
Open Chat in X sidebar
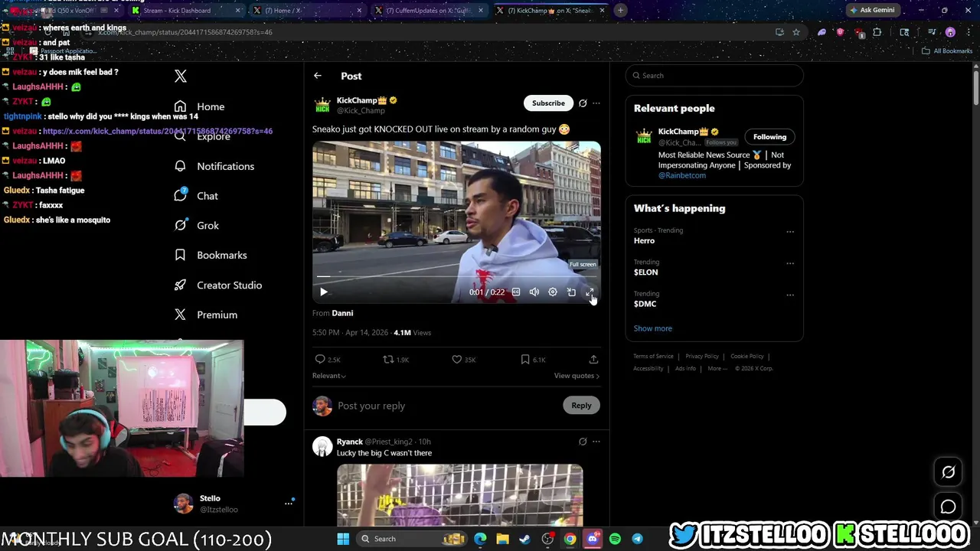[196, 196]
